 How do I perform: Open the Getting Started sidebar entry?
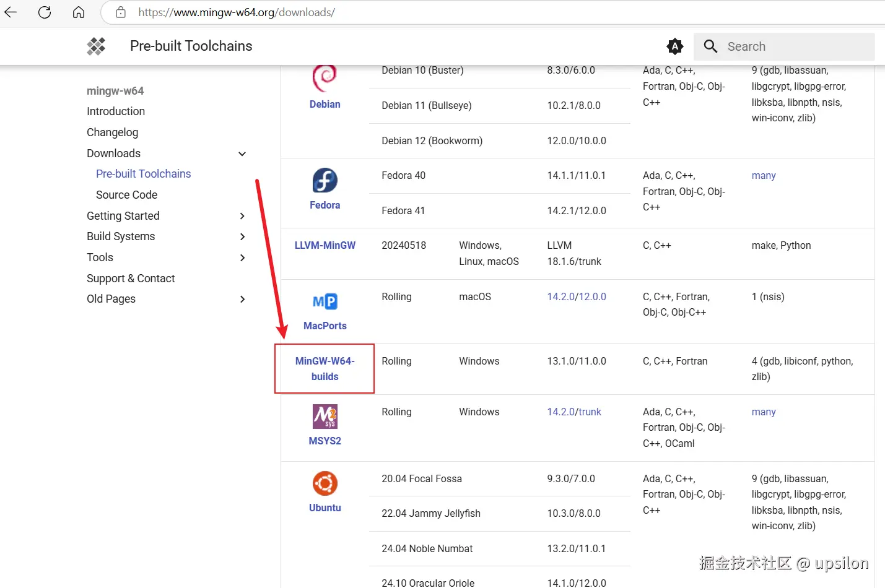[123, 216]
